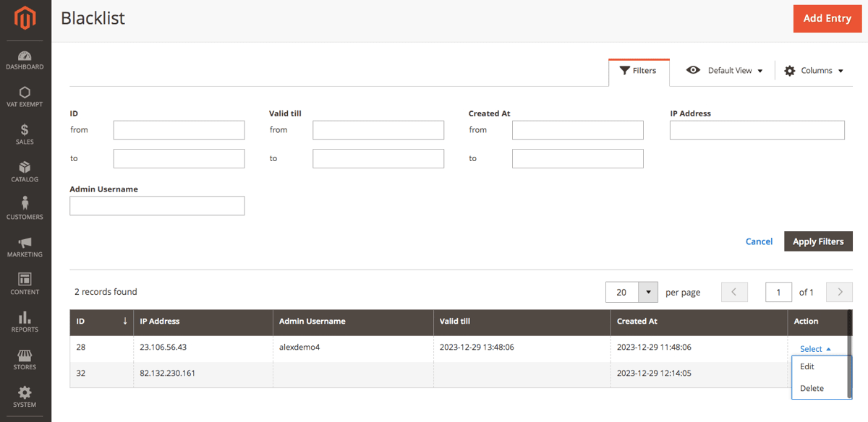
Task: Collapse the Select action menu for row 28
Action: pos(815,349)
